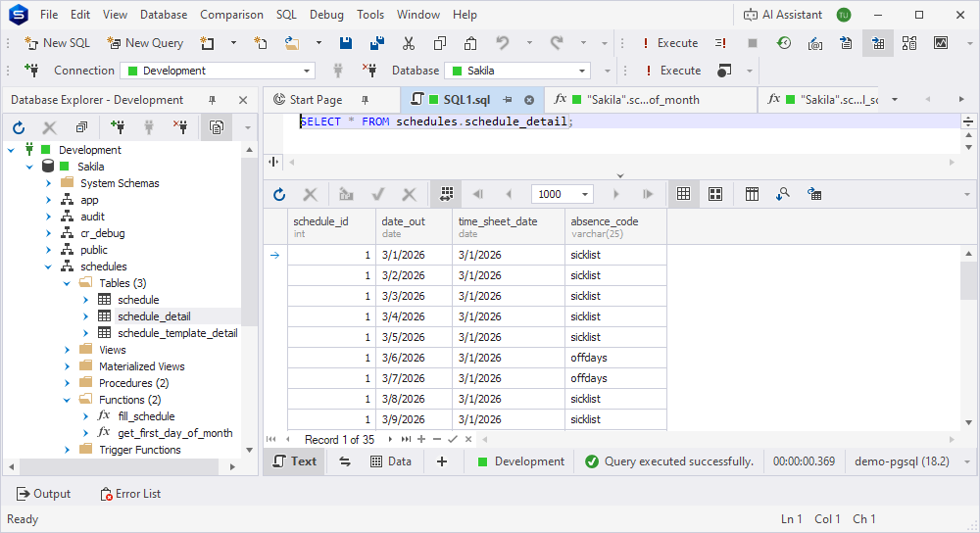
Task: Click Execute in the top toolbar
Action: (670, 43)
